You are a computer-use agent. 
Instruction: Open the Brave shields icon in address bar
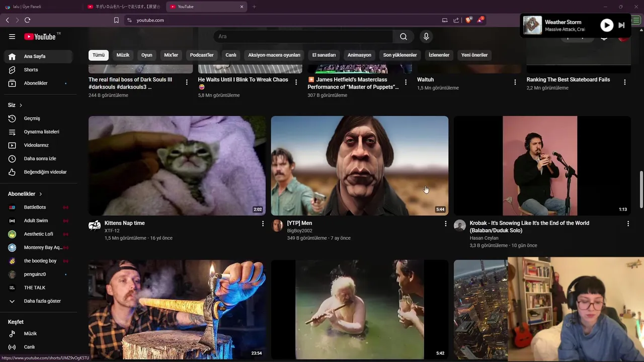coord(468,20)
